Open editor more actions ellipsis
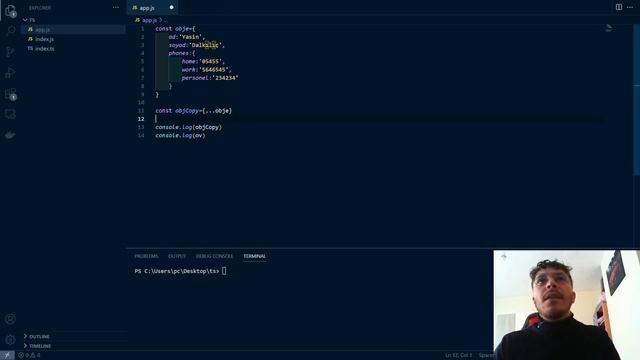Image resolution: width=640 pixels, height=360 pixels. [x=630, y=7]
